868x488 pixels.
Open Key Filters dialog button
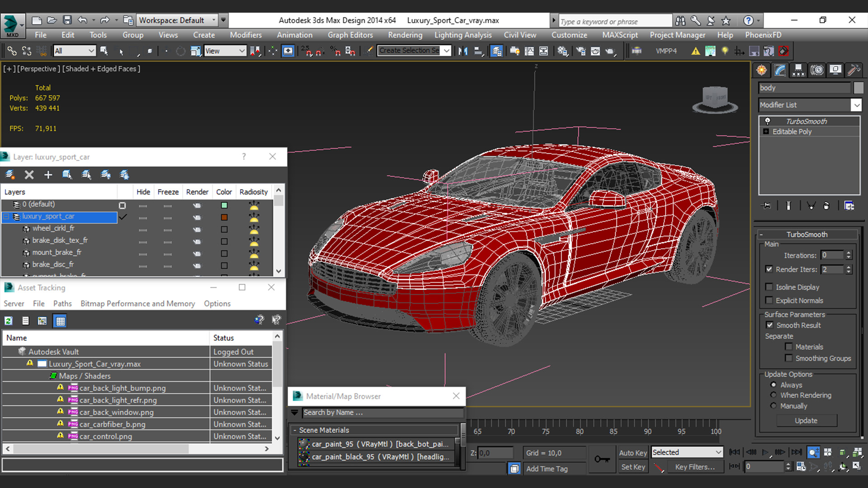(695, 467)
